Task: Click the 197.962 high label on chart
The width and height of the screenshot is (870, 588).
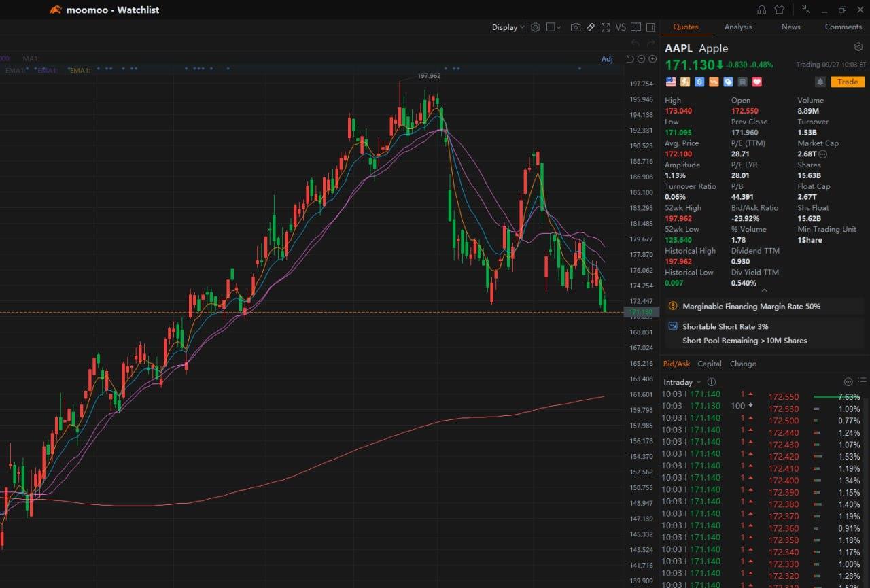Action: [429, 76]
